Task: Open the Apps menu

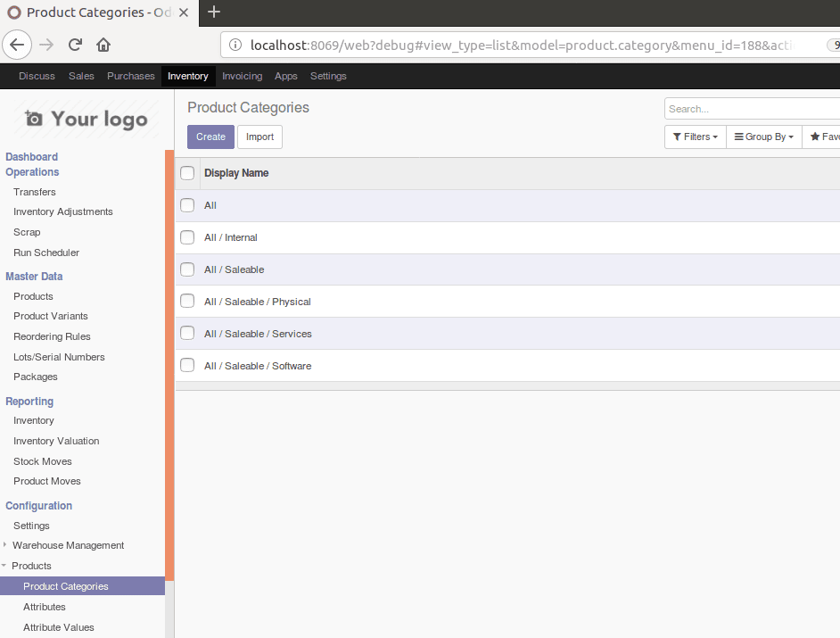Action: point(286,76)
